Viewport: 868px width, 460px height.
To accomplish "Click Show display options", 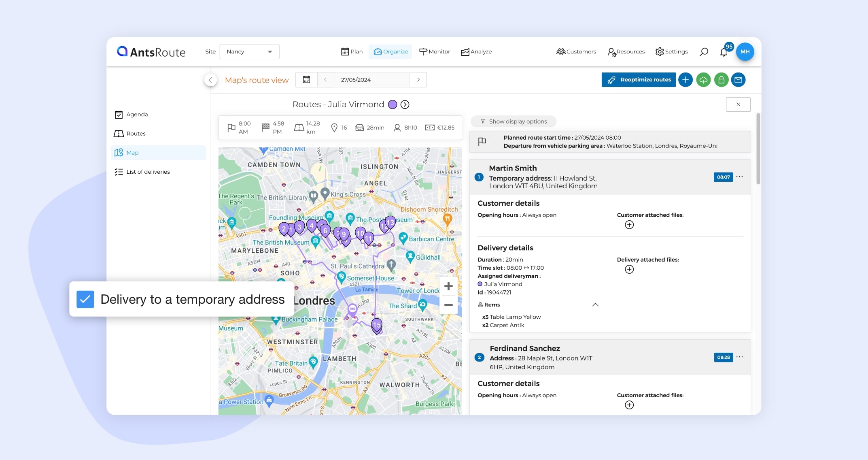I will tap(514, 121).
